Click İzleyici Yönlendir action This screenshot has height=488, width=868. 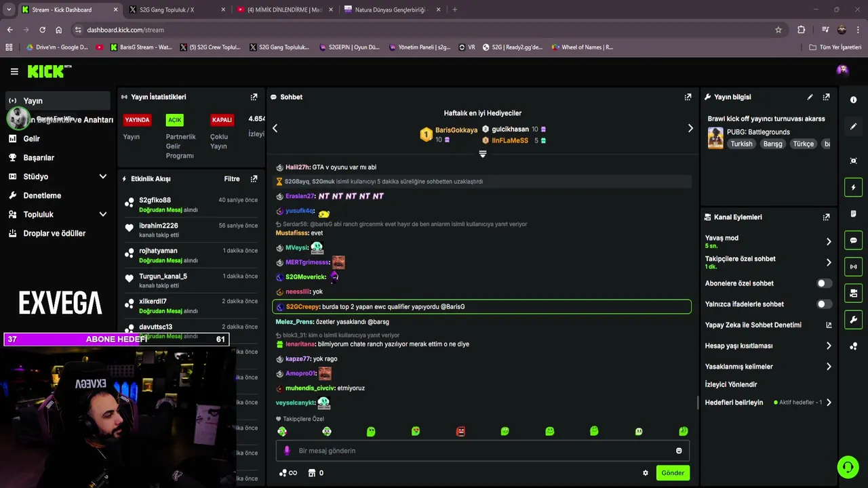coord(731,384)
